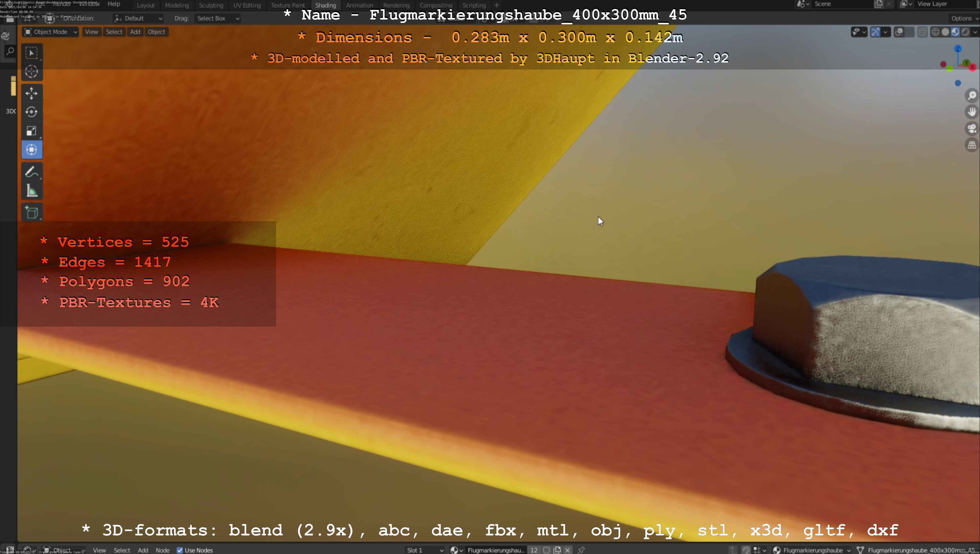
Task: Open the Add menu in viewport header
Action: [x=135, y=32]
